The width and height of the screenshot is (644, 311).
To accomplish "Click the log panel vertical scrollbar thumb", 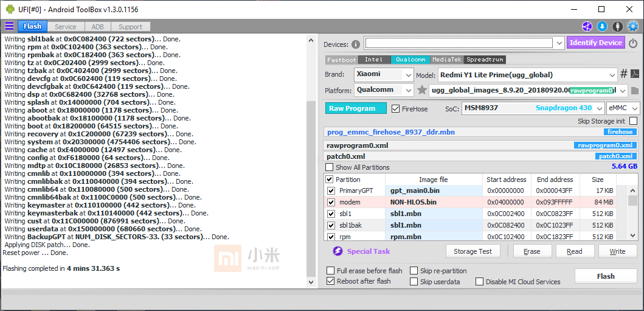I will click(x=311, y=189).
